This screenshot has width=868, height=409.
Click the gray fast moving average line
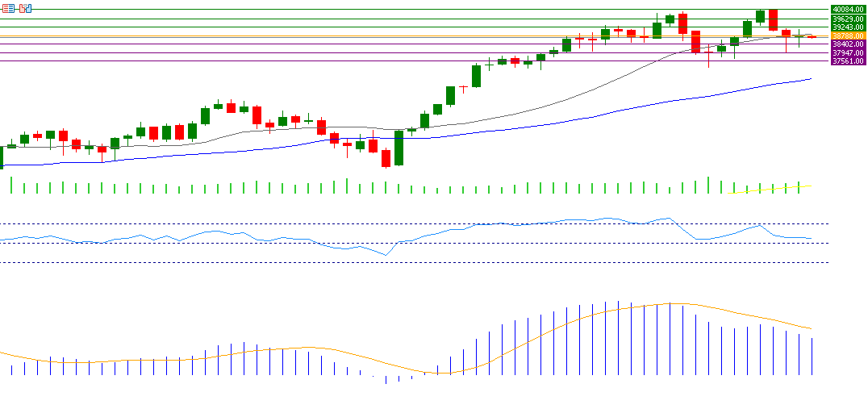[565, 98]
